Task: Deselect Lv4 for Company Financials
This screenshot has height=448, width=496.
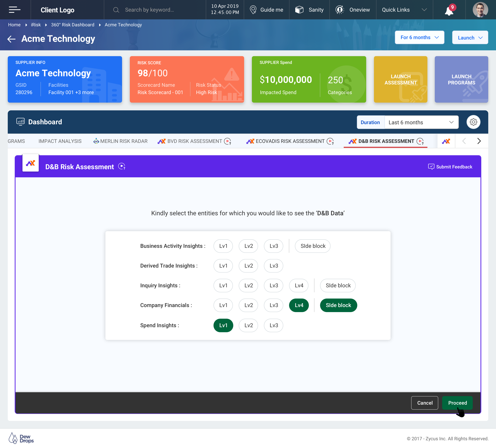Action: [x=299, y=305]
